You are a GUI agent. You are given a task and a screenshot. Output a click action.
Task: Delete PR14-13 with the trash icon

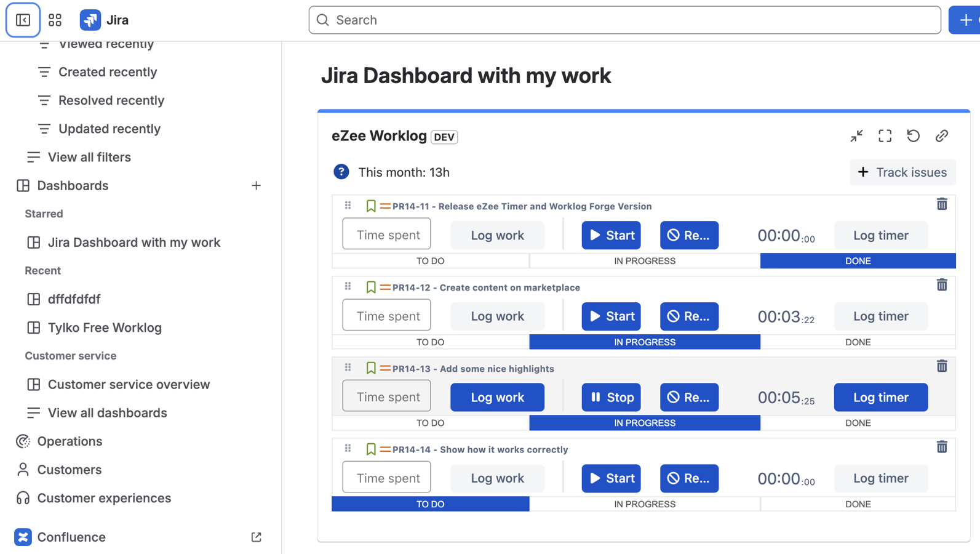click(x=942, y=366)
